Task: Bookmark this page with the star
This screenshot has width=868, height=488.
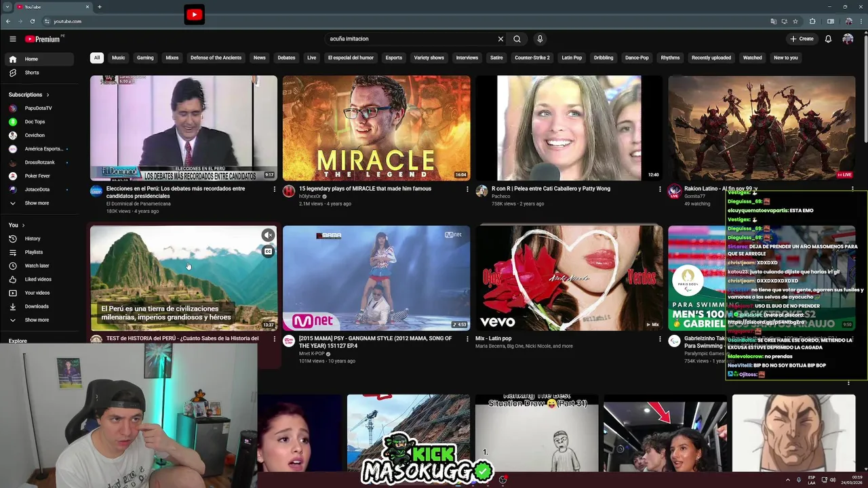Action: (x=795, y=22)
